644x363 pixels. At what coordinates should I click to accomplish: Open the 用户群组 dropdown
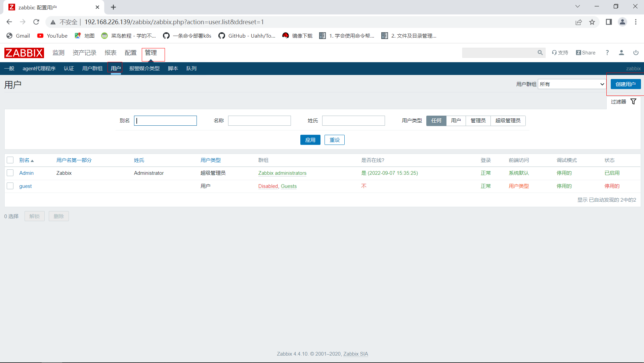572,84
